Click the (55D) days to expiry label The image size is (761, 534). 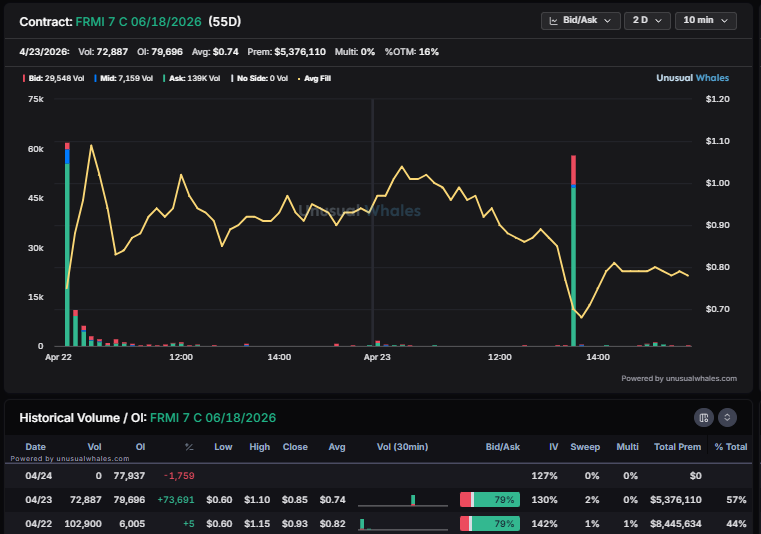tap(224, 22)
